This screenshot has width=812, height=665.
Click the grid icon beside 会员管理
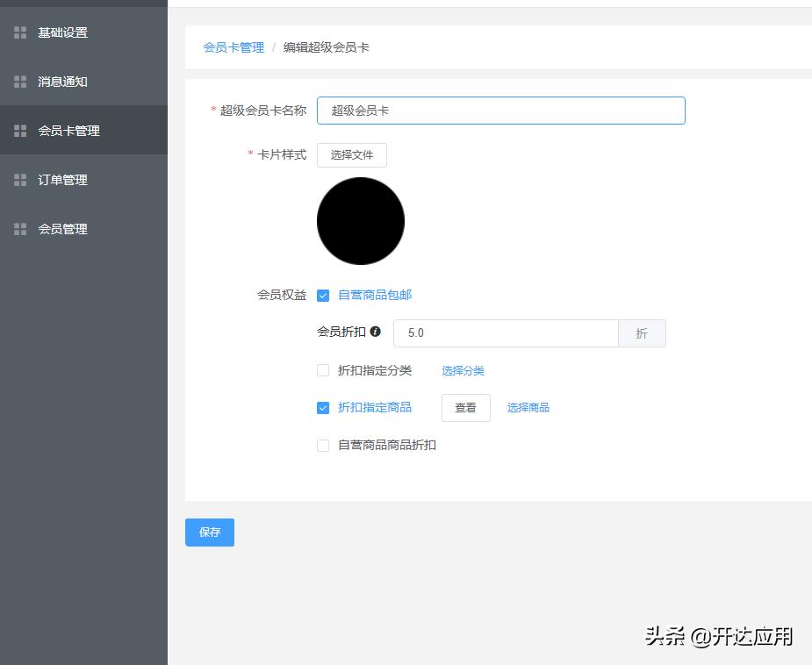(19, 228)
